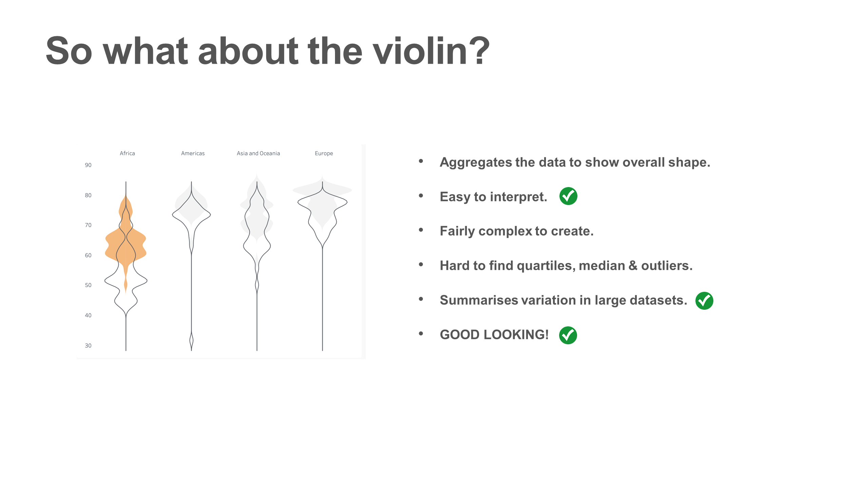Select the "Hard to find quartiles" bullet
This screenshot has width=868, height=488.
(566, 266)
